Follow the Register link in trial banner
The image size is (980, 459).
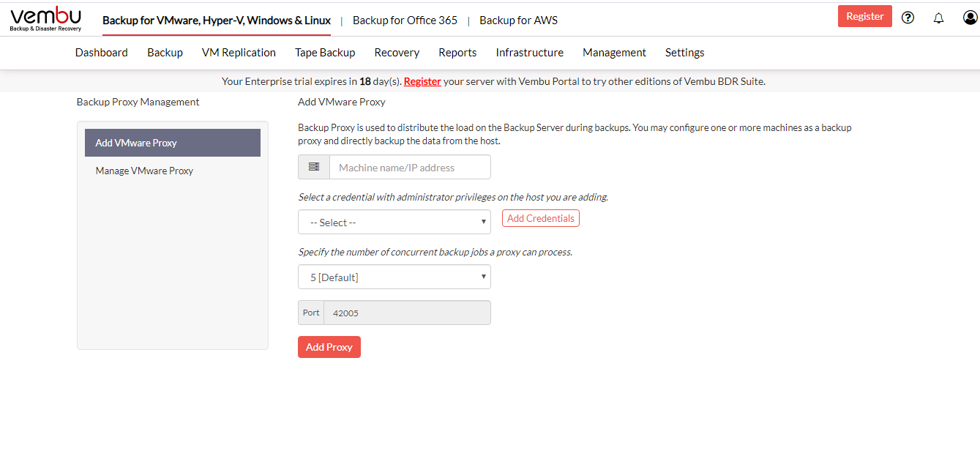(422, 81)
